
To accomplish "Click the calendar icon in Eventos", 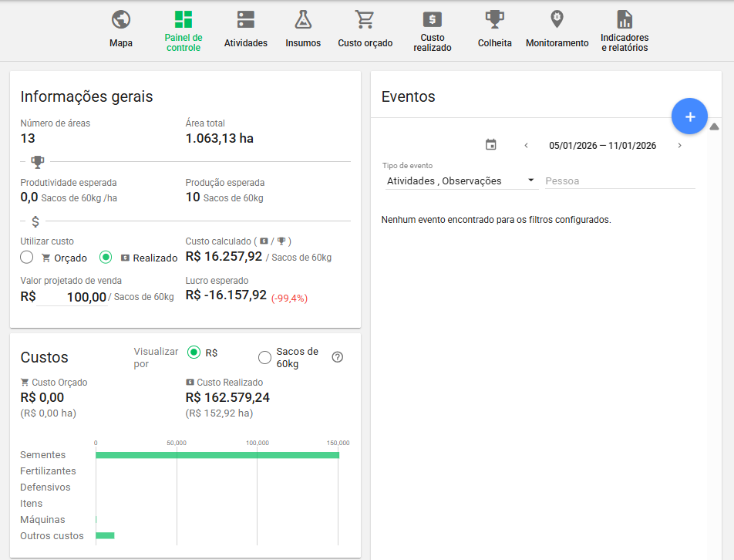I will 491,145.
